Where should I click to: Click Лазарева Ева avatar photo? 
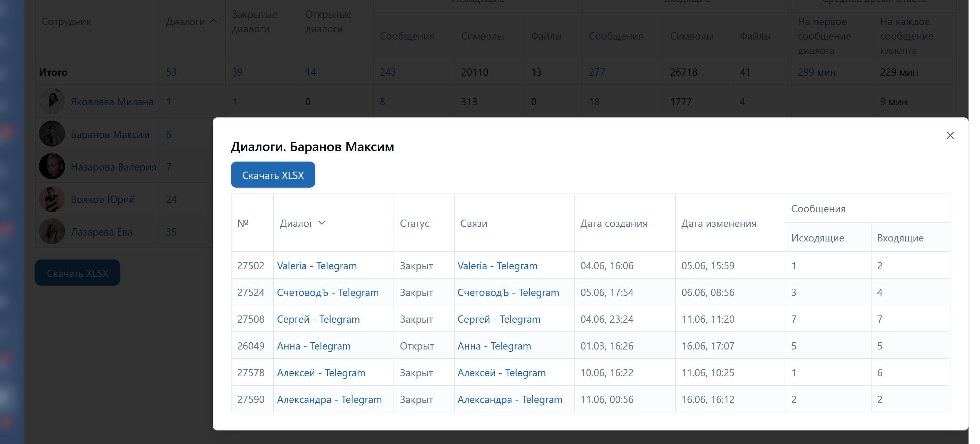[x=52, y=231]
